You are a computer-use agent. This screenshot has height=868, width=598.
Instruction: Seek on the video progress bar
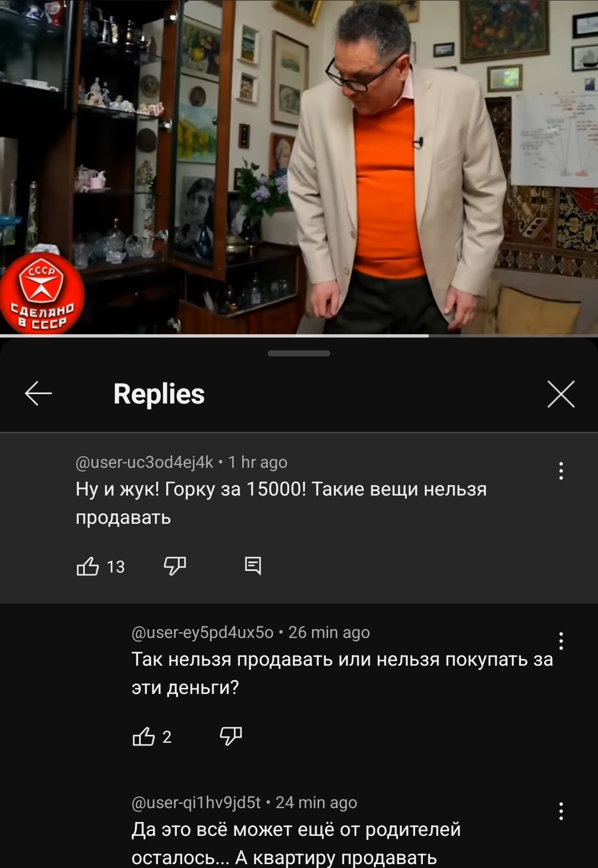[x=299, y=335]
